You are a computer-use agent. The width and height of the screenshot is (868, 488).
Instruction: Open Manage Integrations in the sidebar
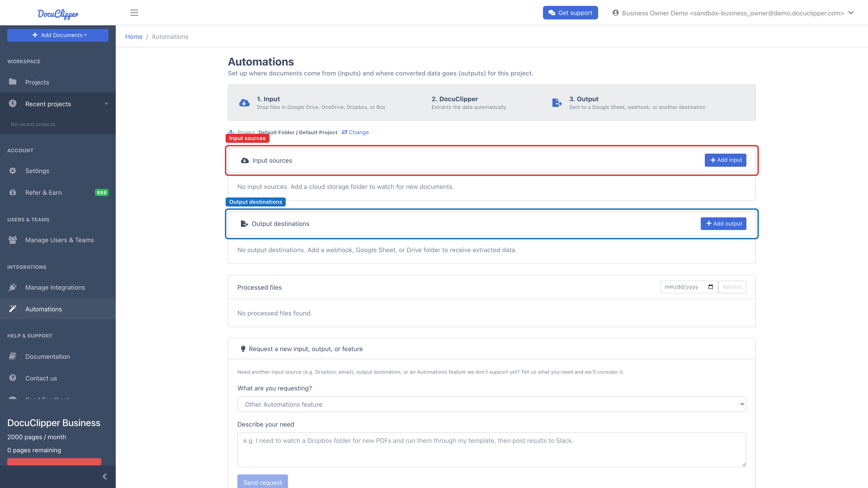58,287
